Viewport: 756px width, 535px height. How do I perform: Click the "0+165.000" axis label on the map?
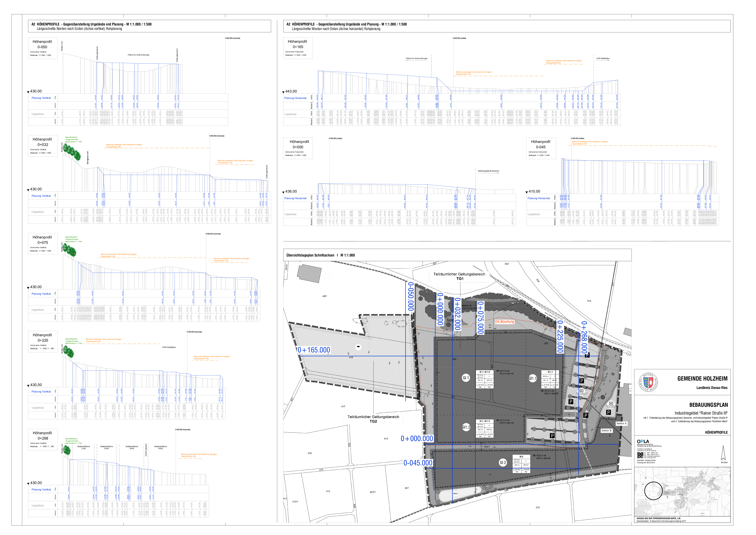[x=314, y=350]
